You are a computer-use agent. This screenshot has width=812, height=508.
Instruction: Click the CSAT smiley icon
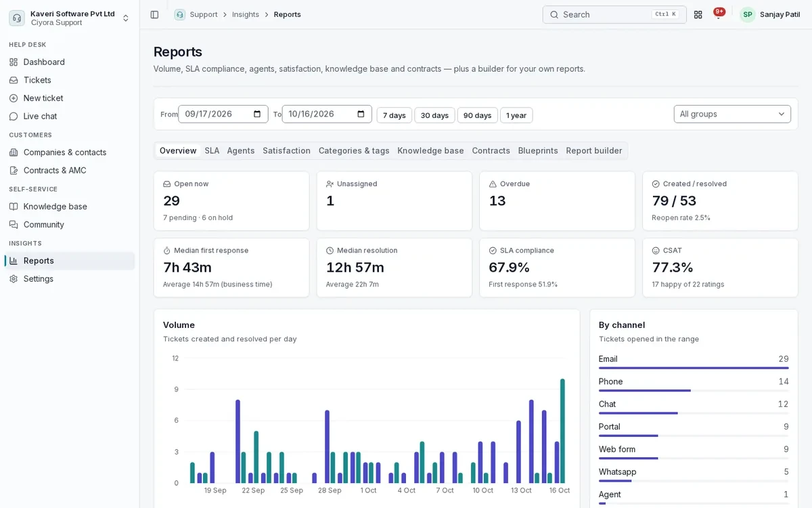tap(656, 251)
